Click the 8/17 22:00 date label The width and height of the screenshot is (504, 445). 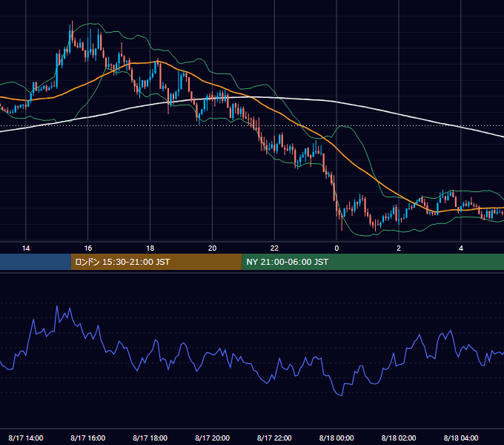(274, 438)
